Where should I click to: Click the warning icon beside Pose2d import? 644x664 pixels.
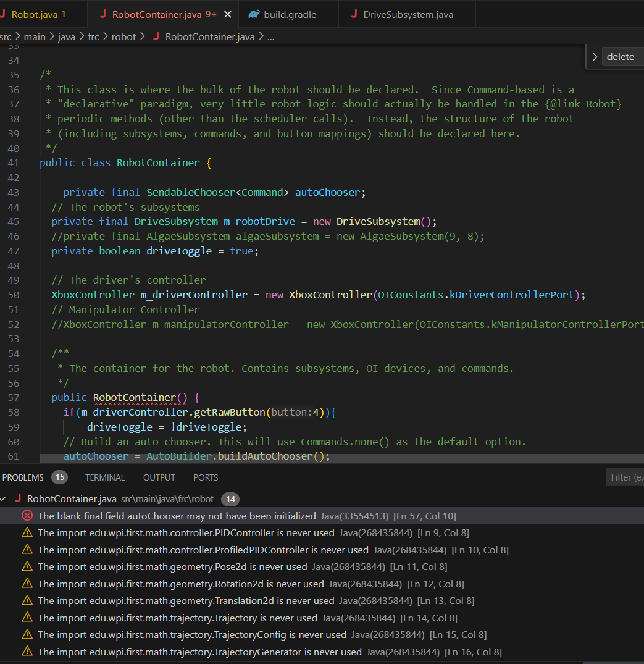27,566
